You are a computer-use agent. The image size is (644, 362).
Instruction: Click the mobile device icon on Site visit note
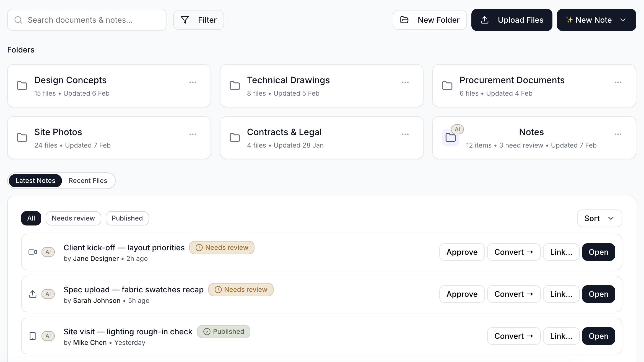tap(32, 336)
